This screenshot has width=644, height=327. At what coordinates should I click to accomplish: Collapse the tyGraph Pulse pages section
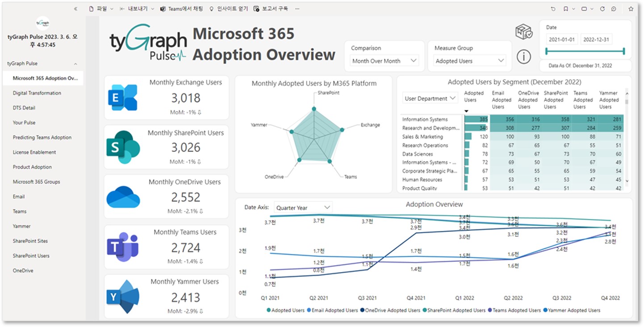tap(75, 64)
